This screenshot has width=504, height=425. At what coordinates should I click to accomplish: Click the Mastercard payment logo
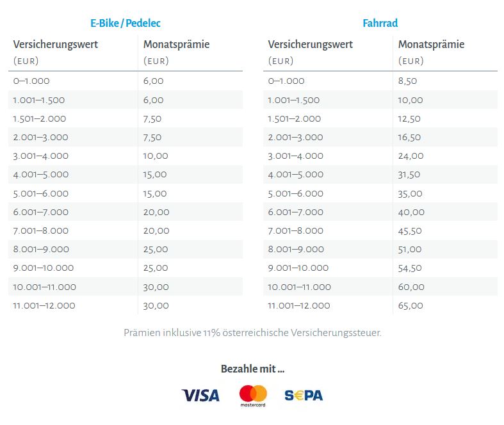pyautogui.click(x=252, y=396)
